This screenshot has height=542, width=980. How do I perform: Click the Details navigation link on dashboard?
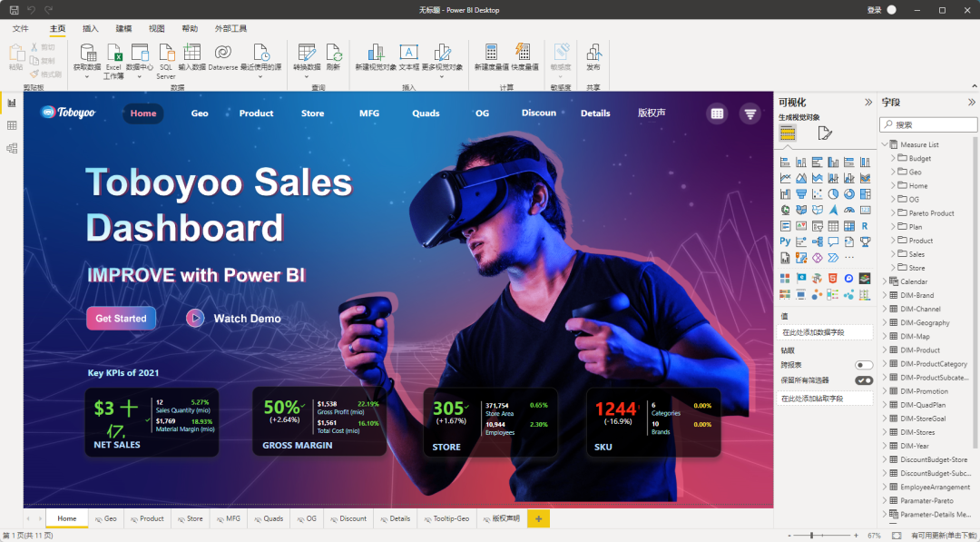pos(595,113)
